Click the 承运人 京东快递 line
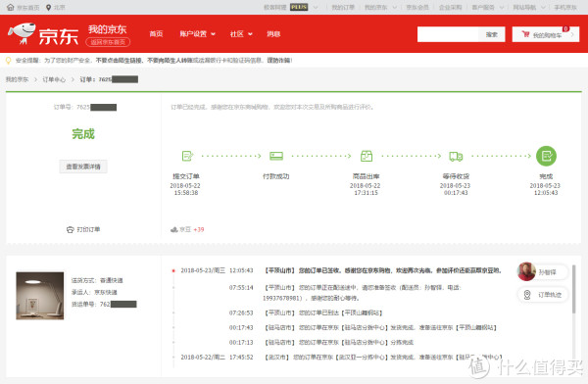Image resolution: width=588 pixels, height=384 pixels. [94, 292]
